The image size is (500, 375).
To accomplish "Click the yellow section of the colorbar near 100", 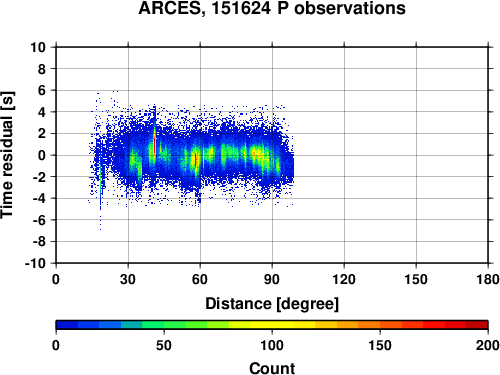I will coord(272,325).
